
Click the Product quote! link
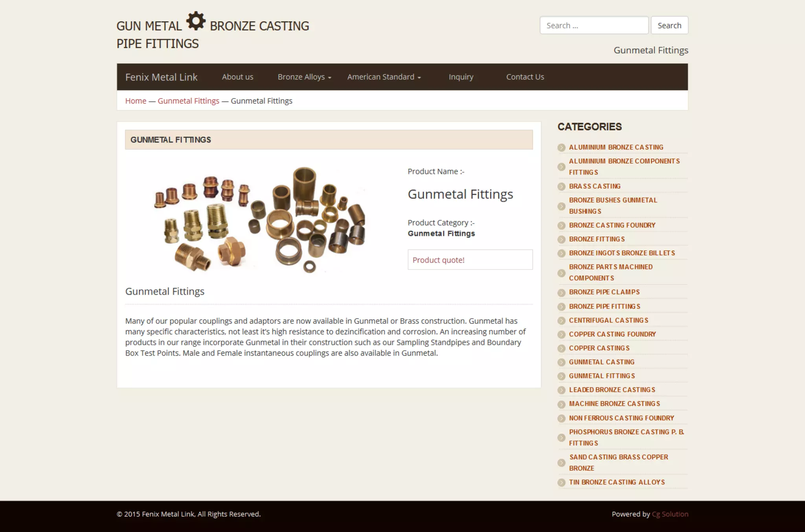click(x=438, y=260)
